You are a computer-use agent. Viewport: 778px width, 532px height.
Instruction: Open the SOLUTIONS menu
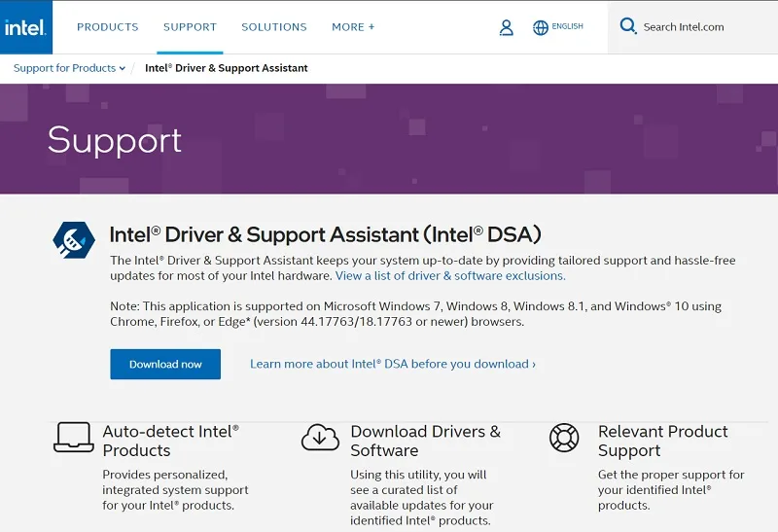[x=274, y=27]
